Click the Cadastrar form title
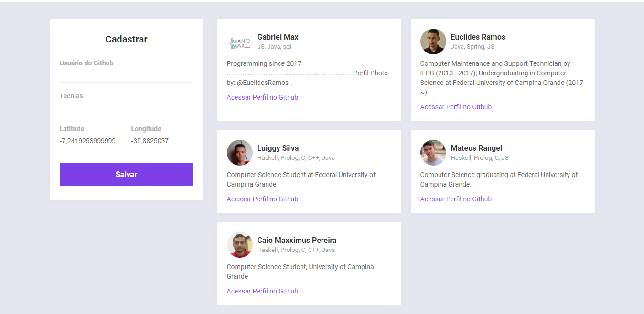644x314 pixels. coord(127,39)
